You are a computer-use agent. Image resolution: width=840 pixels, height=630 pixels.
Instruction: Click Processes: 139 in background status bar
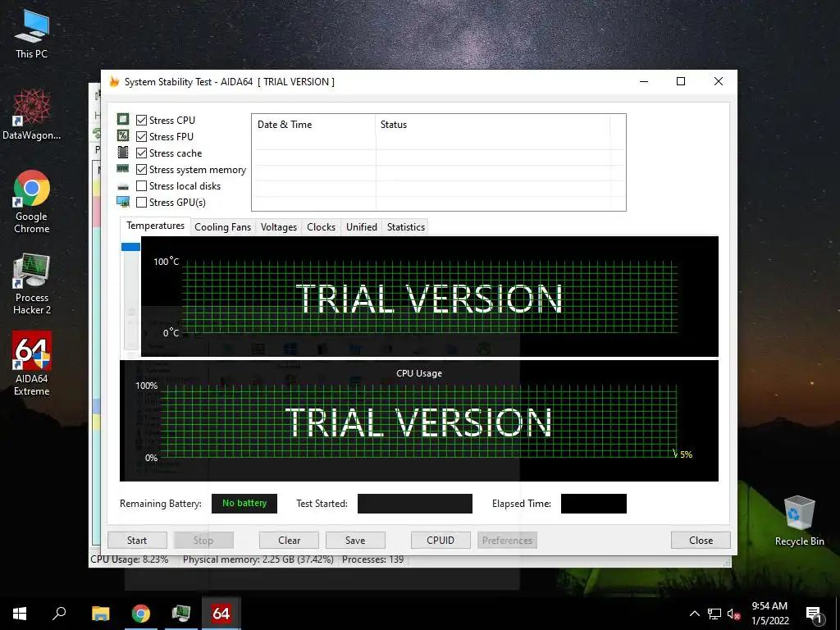point(373,559)
